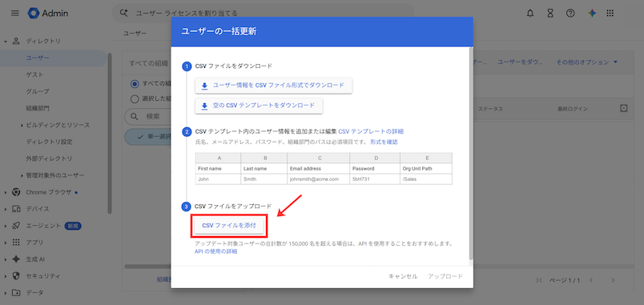644x305 pixels.
Task: Open the main hamburger menu
Action: (x=15, y=13)
